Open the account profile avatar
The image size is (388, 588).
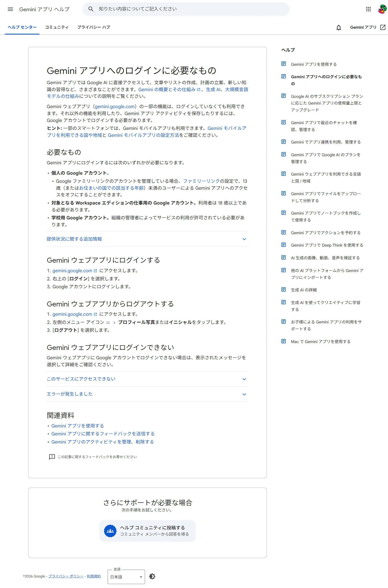382,9
